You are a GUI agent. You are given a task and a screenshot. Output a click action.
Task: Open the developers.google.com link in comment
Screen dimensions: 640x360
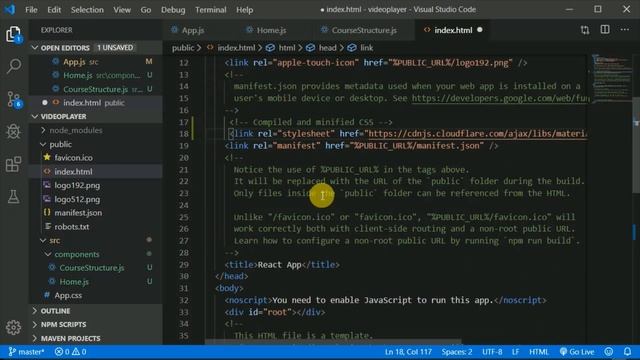click(x=500, y=98)
